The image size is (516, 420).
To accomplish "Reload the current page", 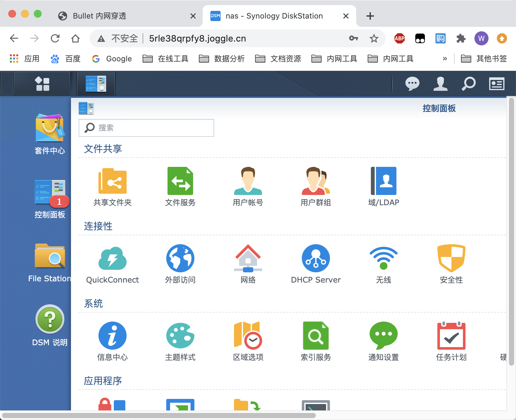I will (55, 39).
